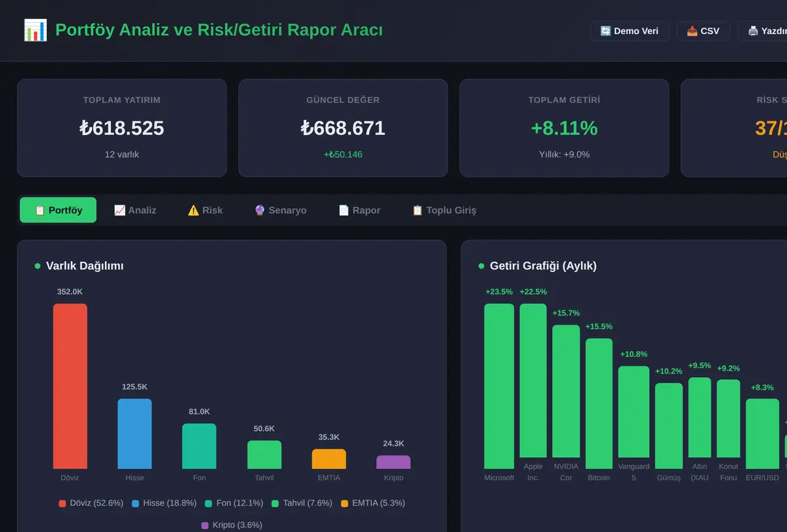787x532 pixels.
Task: Click the bar chart logo icon in the header
Action: pyautogui.click(x=35, y=30)
